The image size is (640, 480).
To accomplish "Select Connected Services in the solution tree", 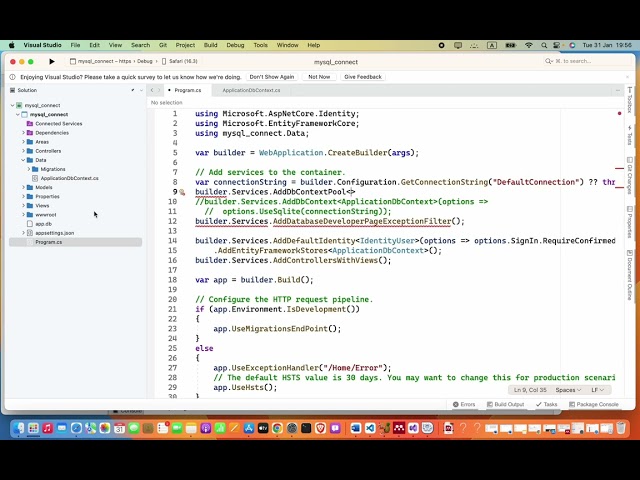I will [59, 124].
